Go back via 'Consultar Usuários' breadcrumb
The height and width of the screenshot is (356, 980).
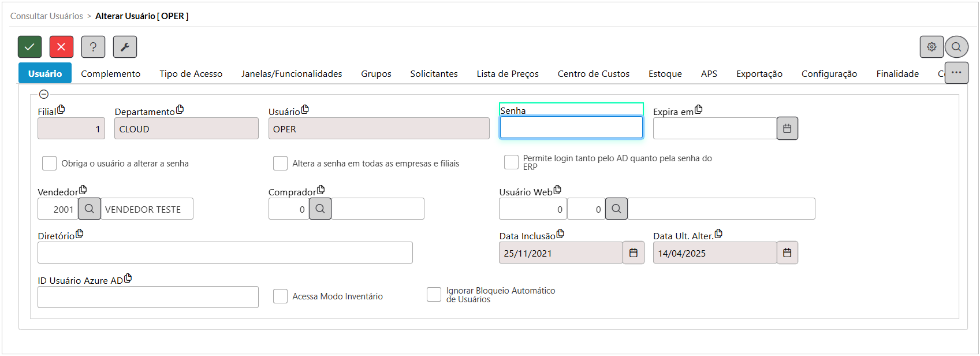point(47,16)
